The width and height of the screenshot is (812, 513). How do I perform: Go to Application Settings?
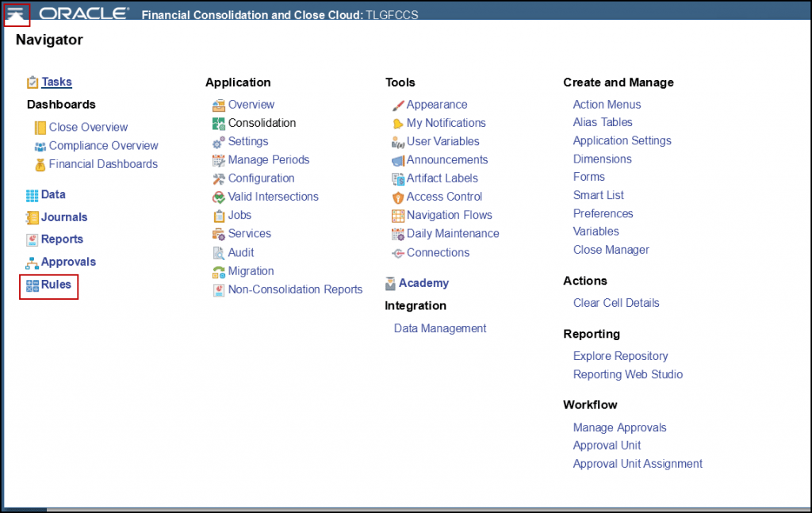point(622,141)
